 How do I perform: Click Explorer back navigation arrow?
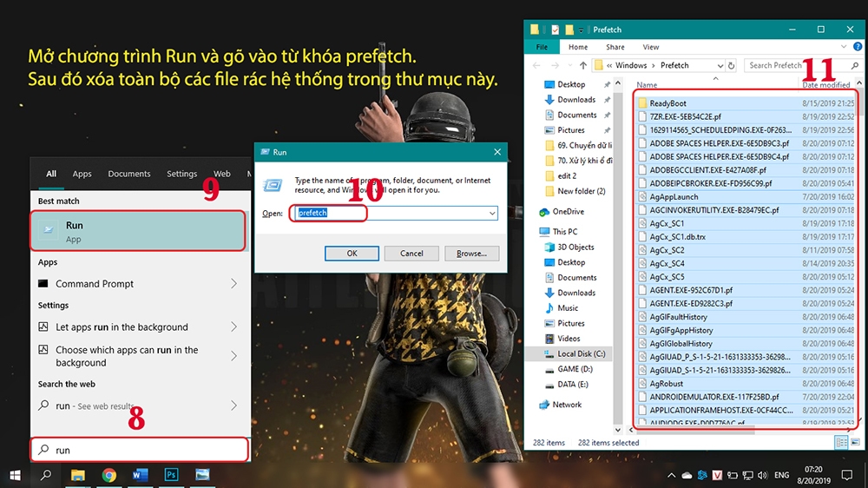coord(536,65)
